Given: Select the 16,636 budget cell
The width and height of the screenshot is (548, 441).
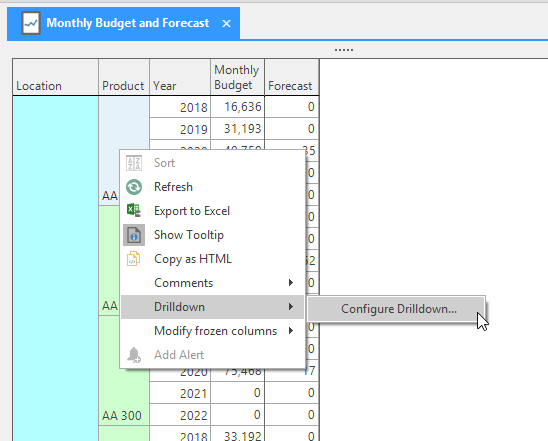Looking at the screenshot, I should [x=237, y=107].
